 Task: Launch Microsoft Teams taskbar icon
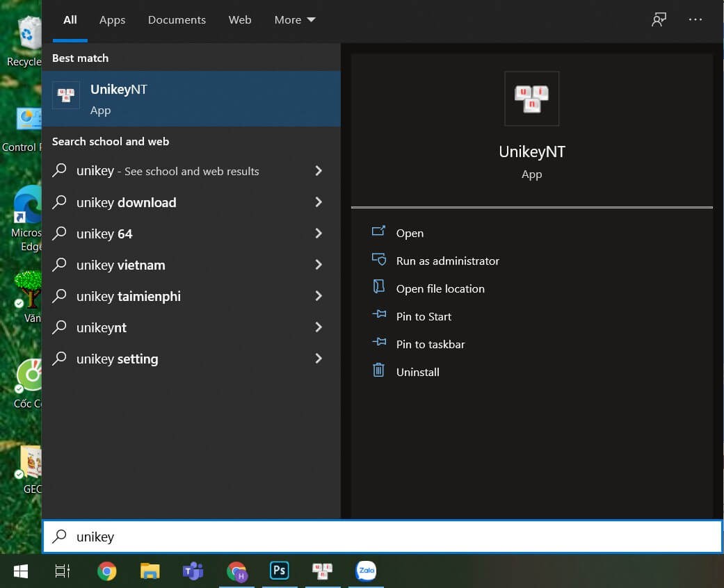pyautogui.click(x=193, y=571)
